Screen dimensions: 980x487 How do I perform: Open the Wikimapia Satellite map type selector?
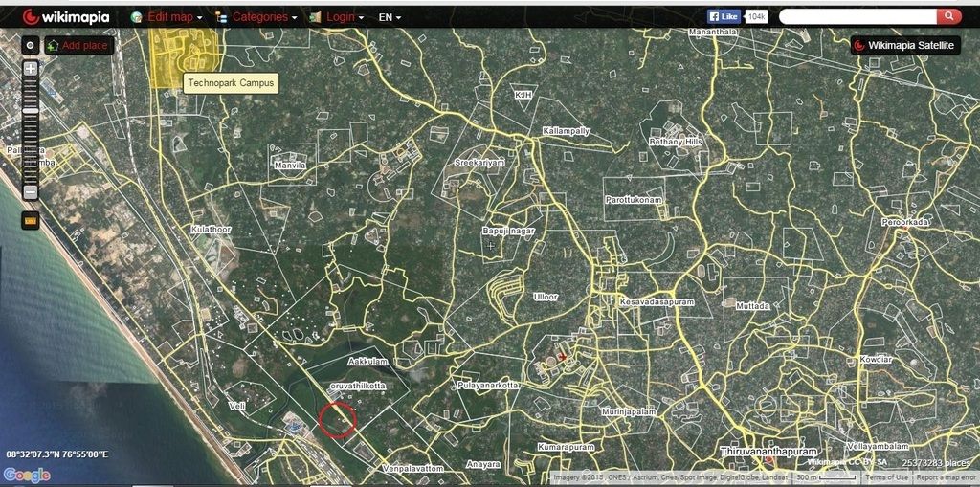pyautogui.click(x=904, y=45)
